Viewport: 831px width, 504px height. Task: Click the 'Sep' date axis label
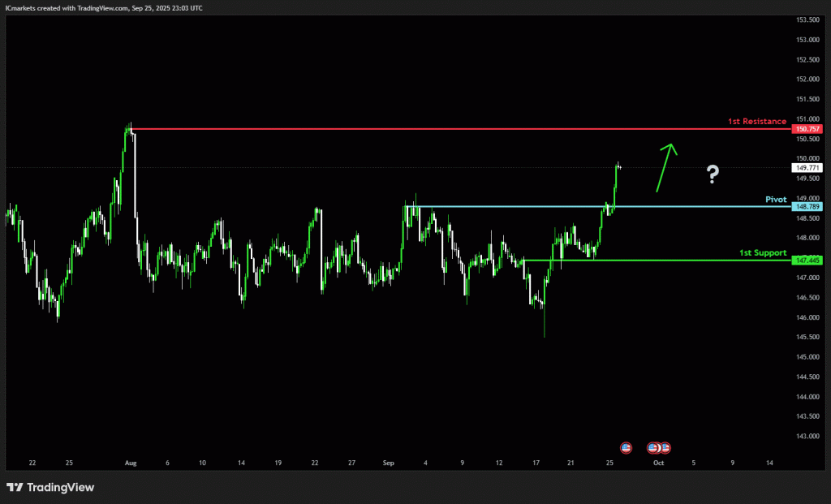pyautogui.click(x=389, y=463)
